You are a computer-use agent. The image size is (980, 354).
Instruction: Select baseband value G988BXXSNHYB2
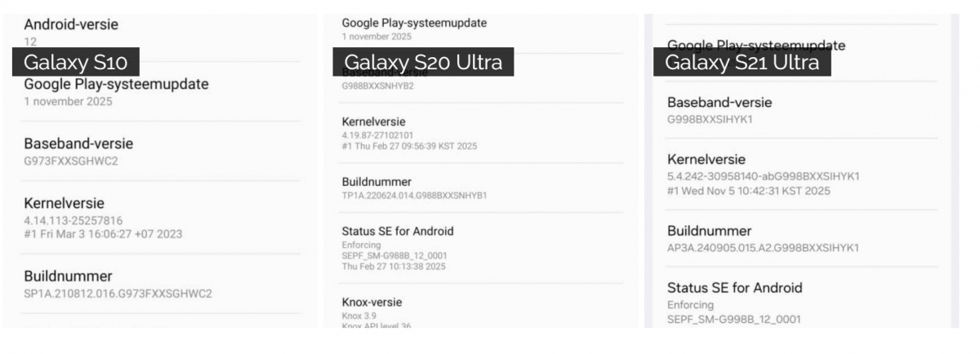point(378,86)
